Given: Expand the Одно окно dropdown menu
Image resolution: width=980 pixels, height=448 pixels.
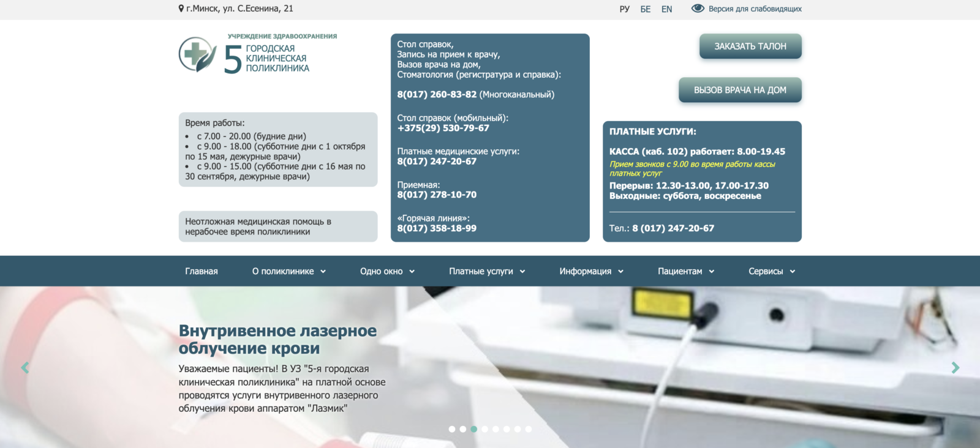Looking at the screenshot, I should pos(387,271).
